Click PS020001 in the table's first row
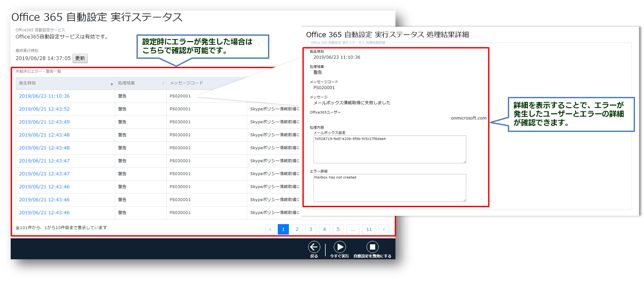This screenshot has width=644, height=281. click(180, 96)
